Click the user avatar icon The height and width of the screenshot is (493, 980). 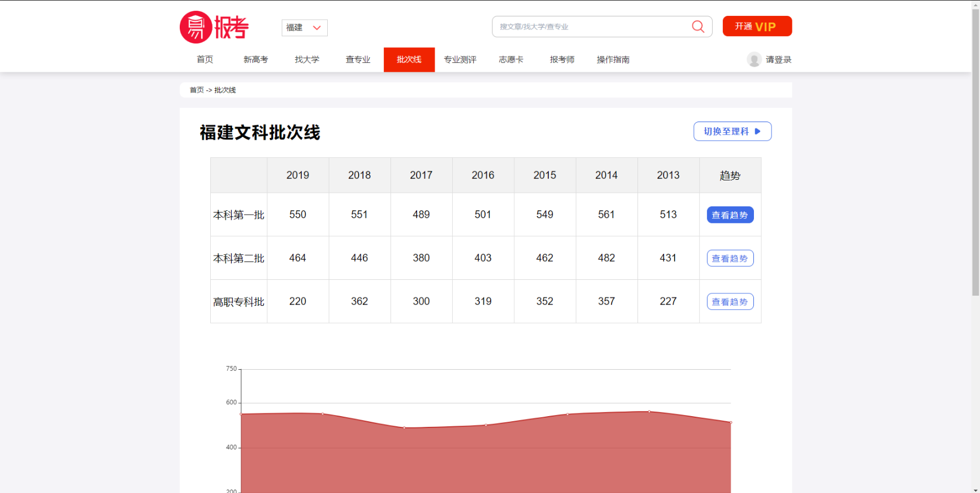point(754,59)
